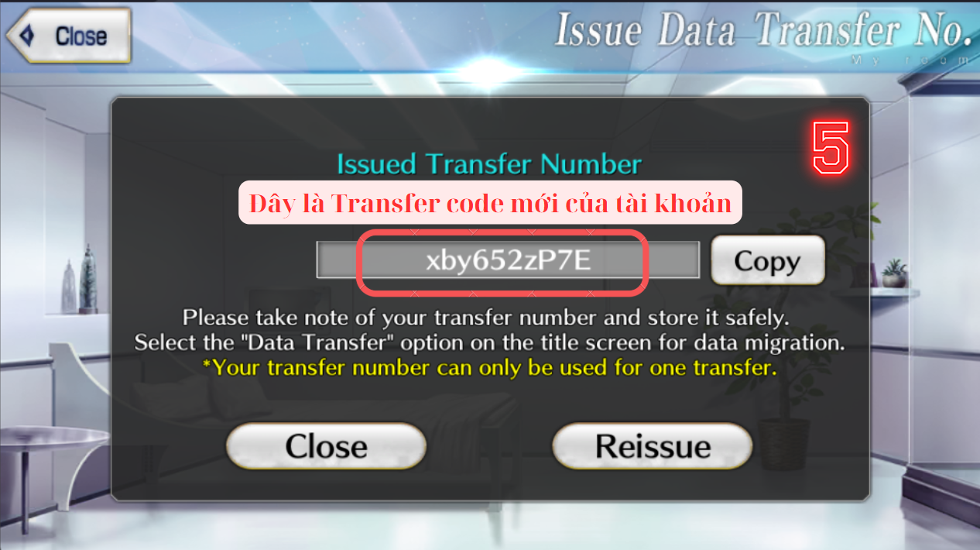Click the red step number 5 marker
The width and height of the screenshot is (980, 550).
pos(831,146)
